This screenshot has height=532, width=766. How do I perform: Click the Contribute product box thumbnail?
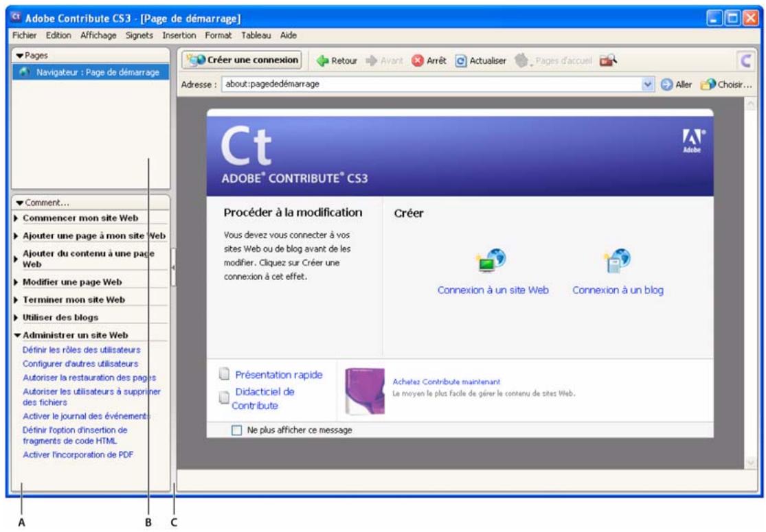pos(365,391)
